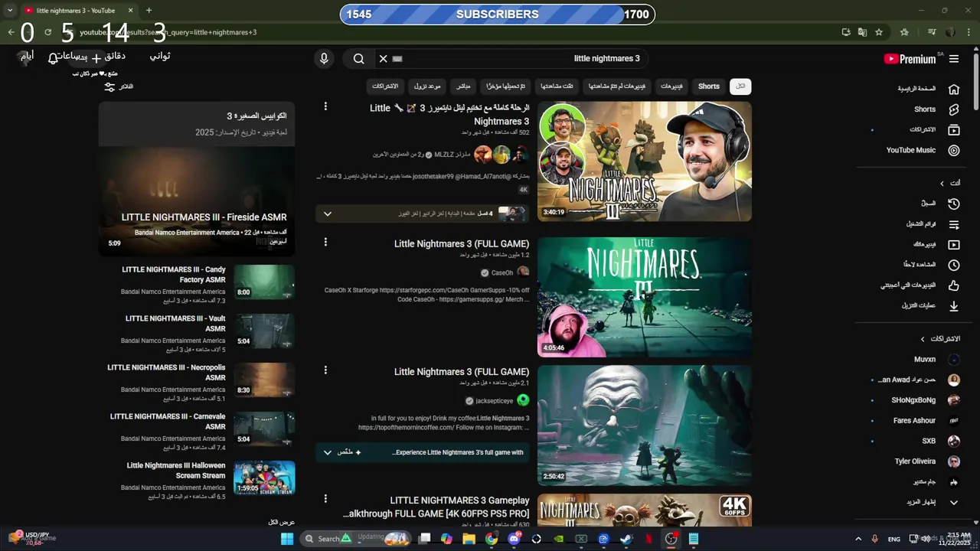The image size is (980, 551).
Task: Click Google Translate icon in address bar
Action: click(863, 32)
